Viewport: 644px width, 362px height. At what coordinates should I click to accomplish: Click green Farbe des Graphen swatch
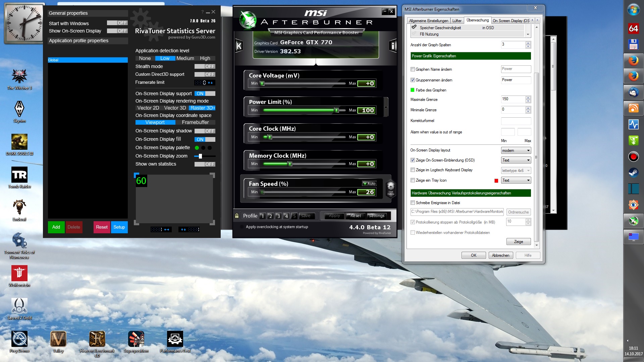(413, 90)
